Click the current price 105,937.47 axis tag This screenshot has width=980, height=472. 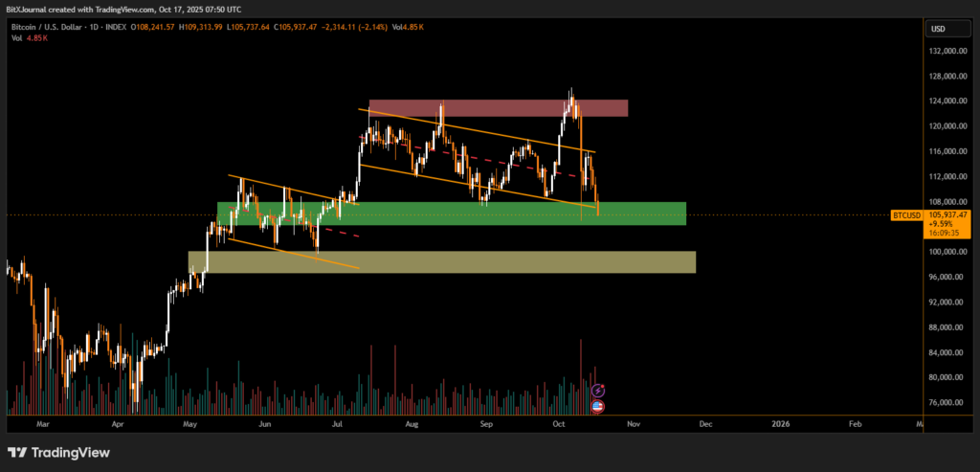click(949, 215)
